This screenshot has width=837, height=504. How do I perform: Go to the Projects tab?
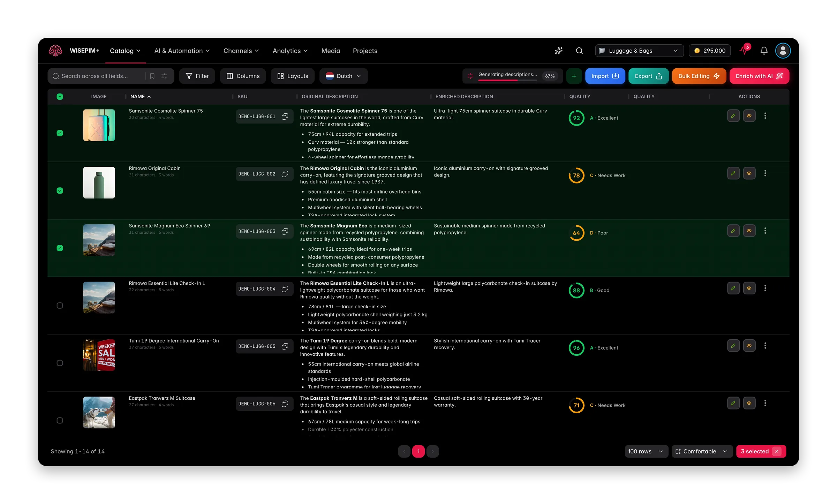[x=365, y=51]
